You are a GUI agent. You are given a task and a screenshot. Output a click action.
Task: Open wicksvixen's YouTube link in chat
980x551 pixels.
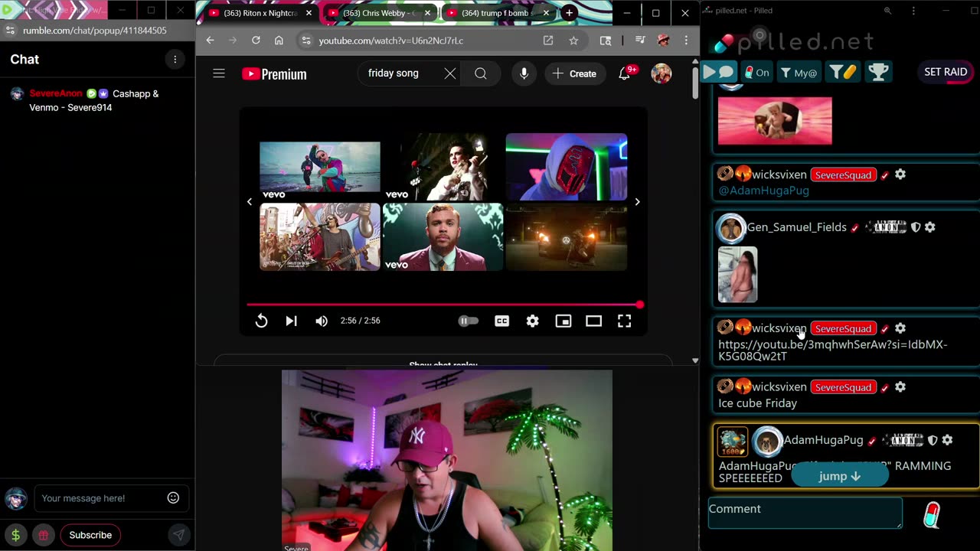(x=832, y=350)
